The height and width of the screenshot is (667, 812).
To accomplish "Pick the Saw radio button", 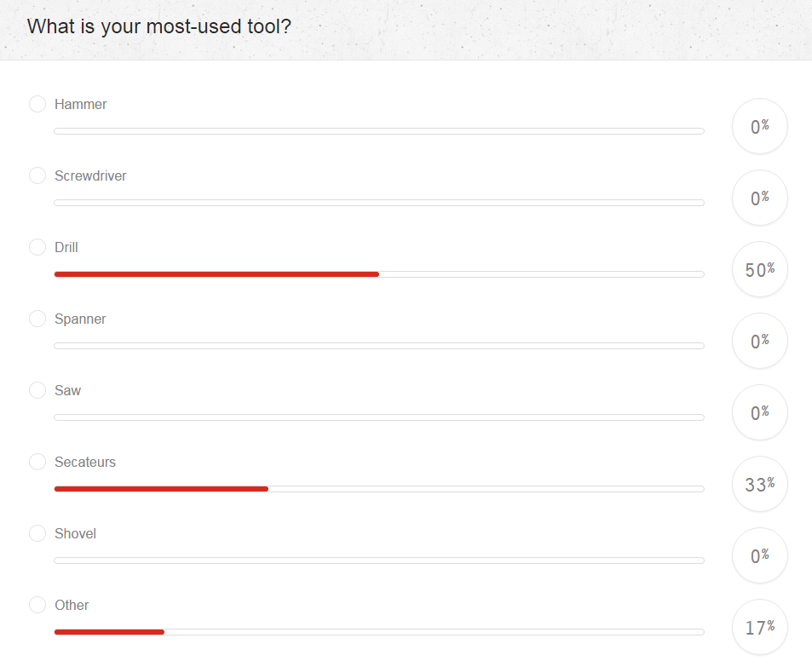I will [37, 390].
